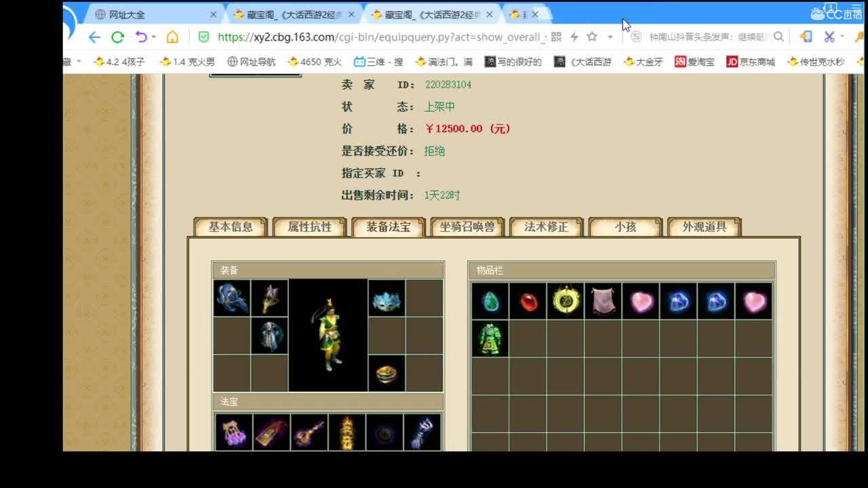Switch to 基本信息 tab

231,227
